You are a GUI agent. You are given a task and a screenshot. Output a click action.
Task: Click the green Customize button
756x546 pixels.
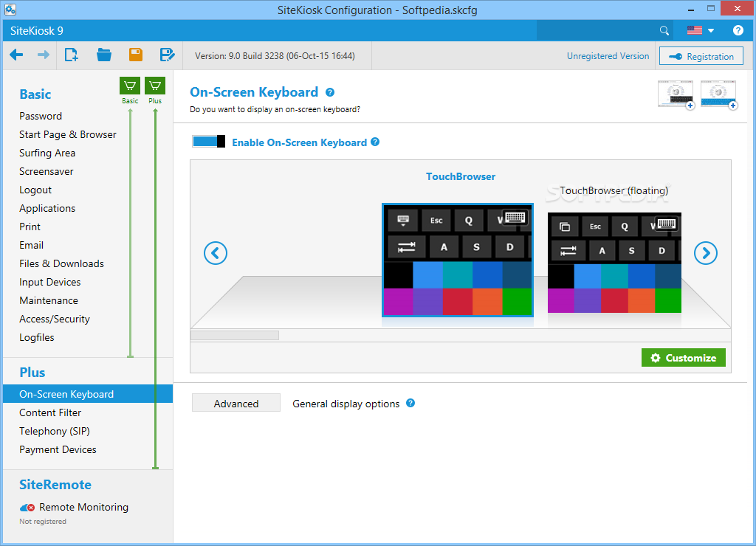coord(683,358)
